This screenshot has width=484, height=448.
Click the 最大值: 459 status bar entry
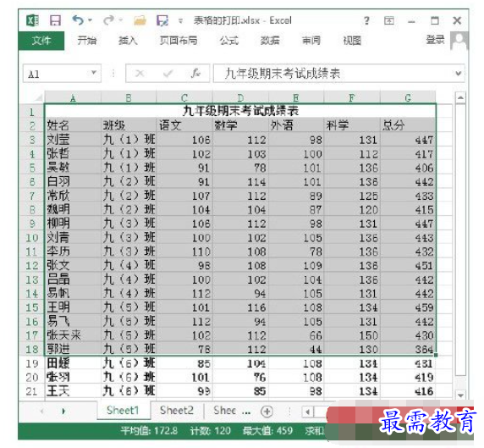pyautogui.click(x=267, y=430)
